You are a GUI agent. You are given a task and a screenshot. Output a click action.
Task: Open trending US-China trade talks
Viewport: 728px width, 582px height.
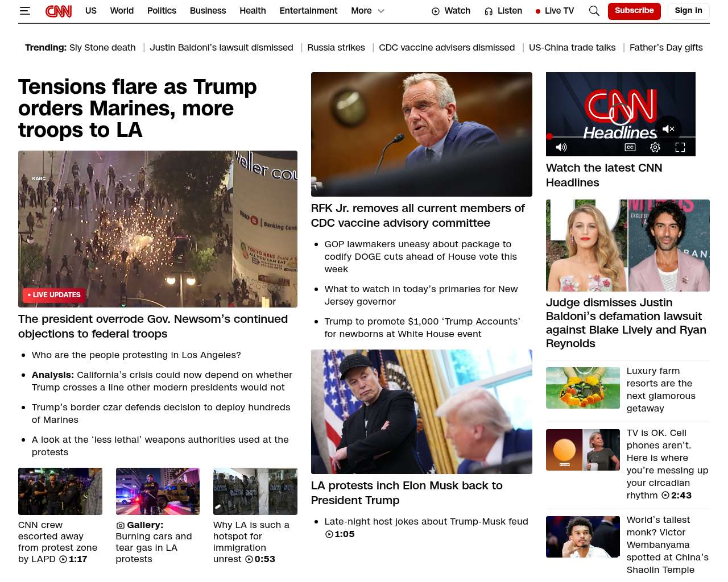[572, 48]
